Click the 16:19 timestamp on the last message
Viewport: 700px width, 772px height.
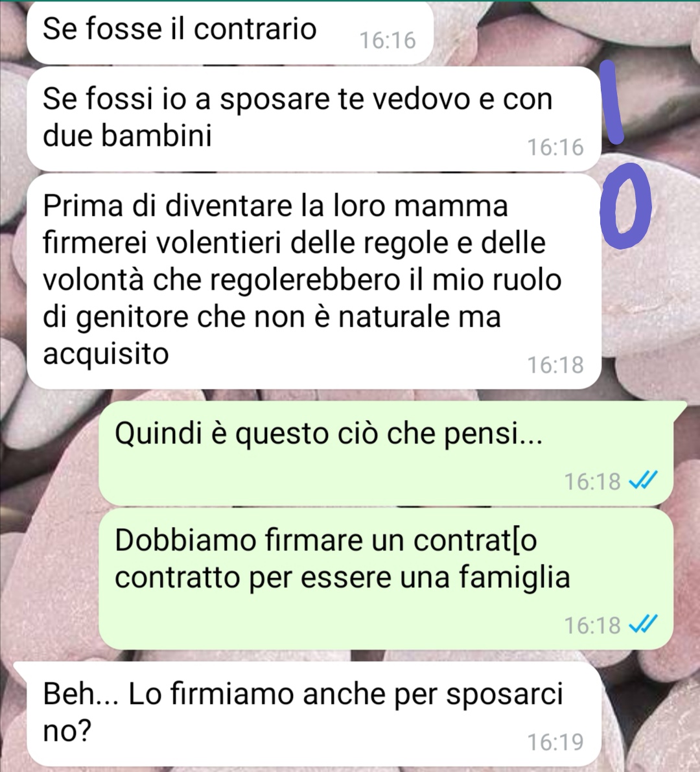[x=555, y=742]
